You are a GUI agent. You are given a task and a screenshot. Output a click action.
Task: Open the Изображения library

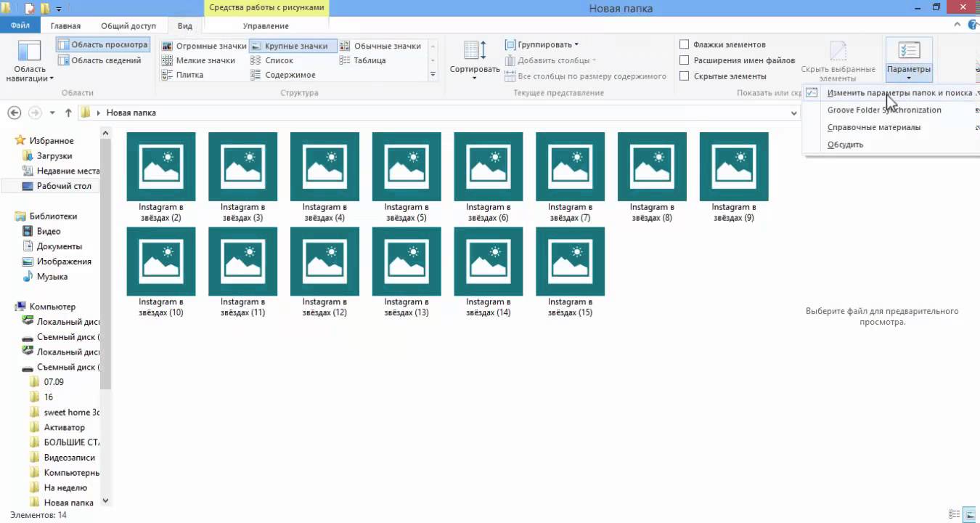pyautogui.click(x=64, y=261)
